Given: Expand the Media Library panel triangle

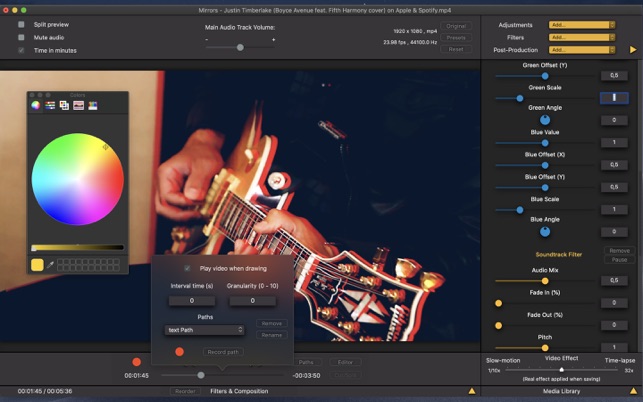Looking at the screenshot, I should pyautogui.click(x=634, y=391).
